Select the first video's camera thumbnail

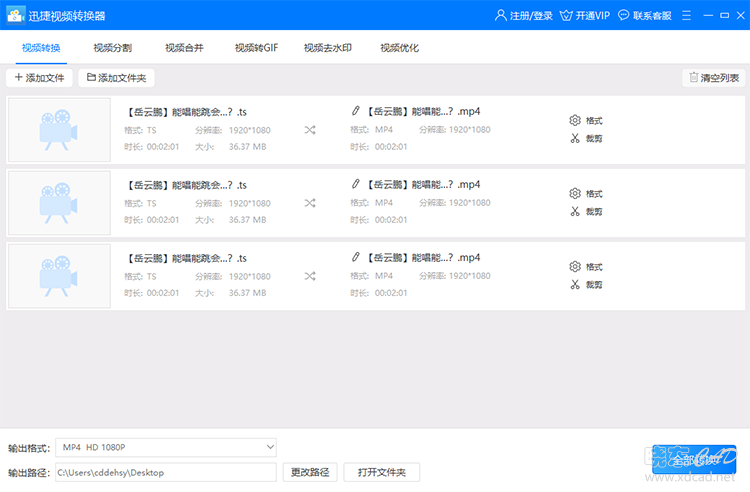pos(59,130)
